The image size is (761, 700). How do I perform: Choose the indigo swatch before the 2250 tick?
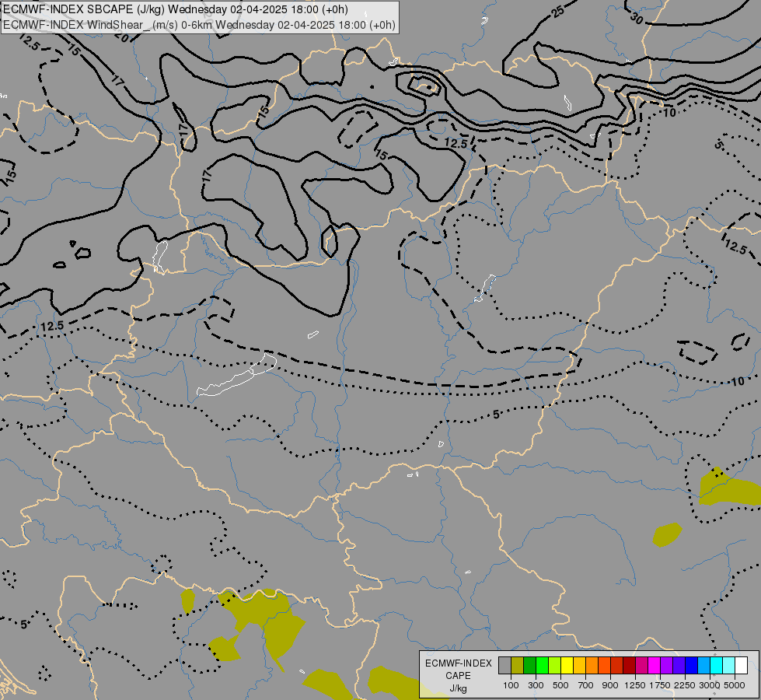coord(679,665)
